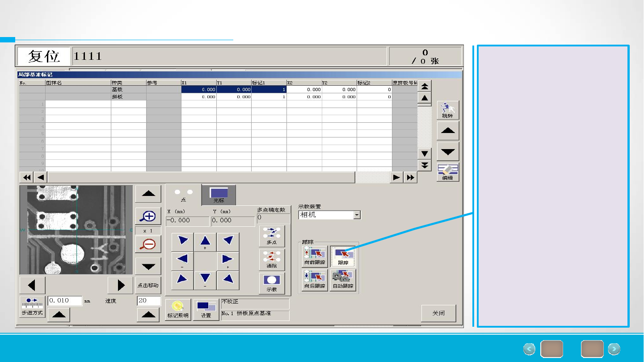Click the Y (mm) coordinate field
This screenshot has width=644, height=362.
pos(233,221)
